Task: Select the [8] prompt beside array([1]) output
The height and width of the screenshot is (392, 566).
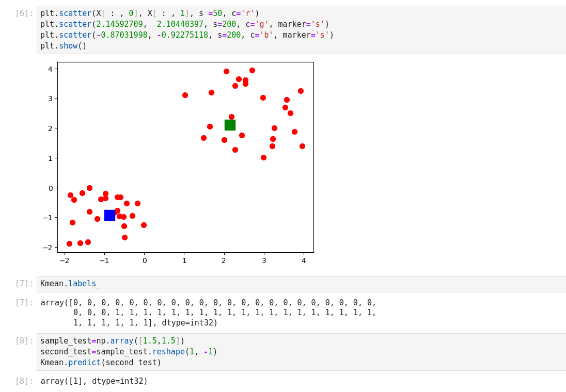Action: tap(24, 381)
